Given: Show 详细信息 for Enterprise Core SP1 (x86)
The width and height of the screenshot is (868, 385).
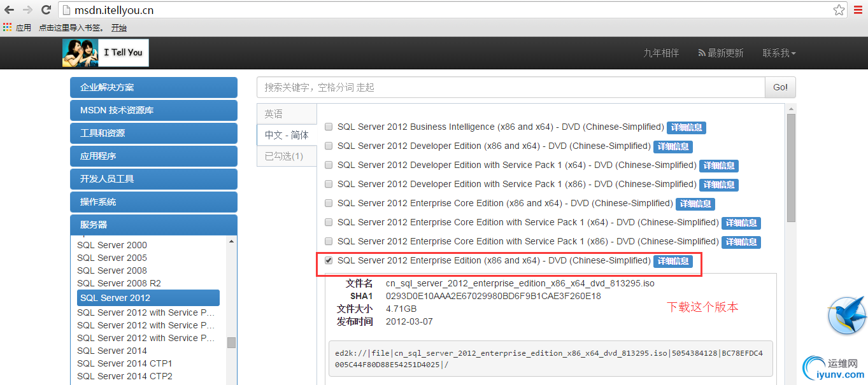Looking at the screenshot, I should click(x=741, y=242).
